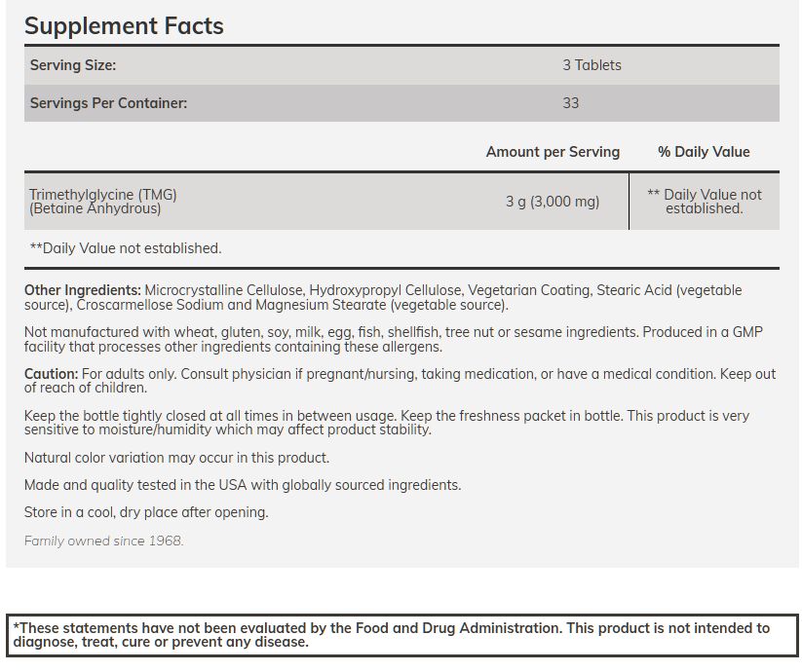The width and height of the screenshot is (802, 672).
Task: Click the Amount per Serving column header
Action: click(553, 152)
